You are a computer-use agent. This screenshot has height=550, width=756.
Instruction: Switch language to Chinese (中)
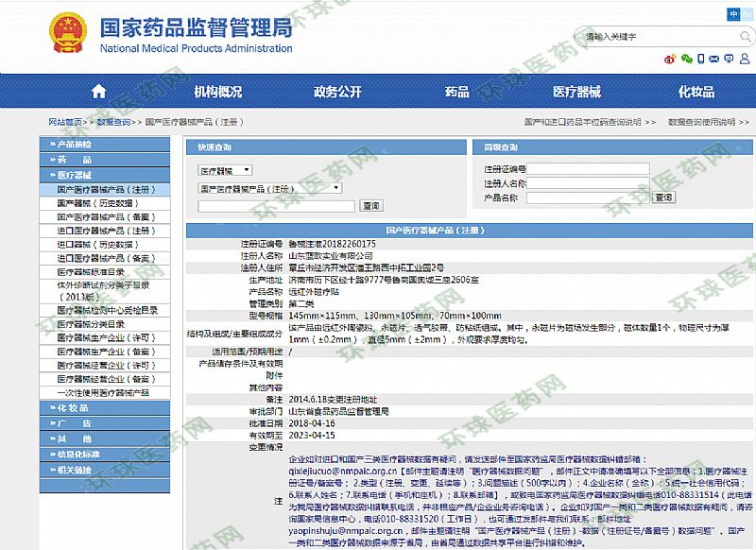733,14
